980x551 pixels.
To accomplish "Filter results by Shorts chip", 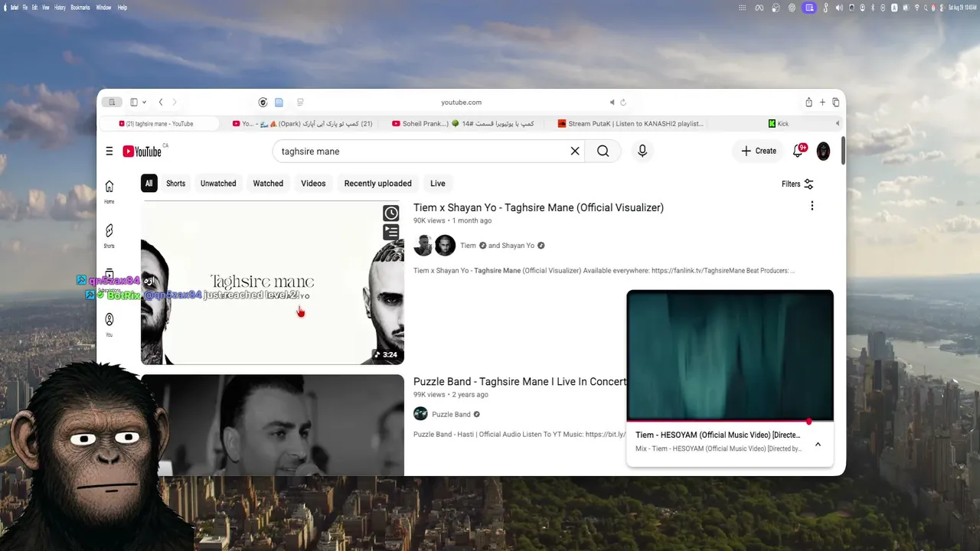I will [x=176, y=184].
